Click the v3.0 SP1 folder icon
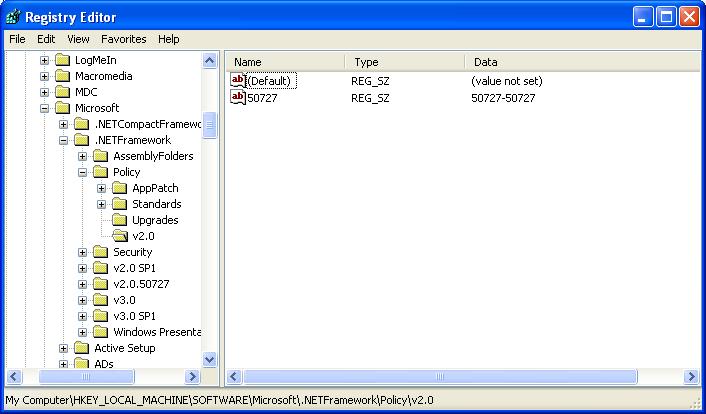Viewport: 706px width, 414px height. click(x=100, y=316)
